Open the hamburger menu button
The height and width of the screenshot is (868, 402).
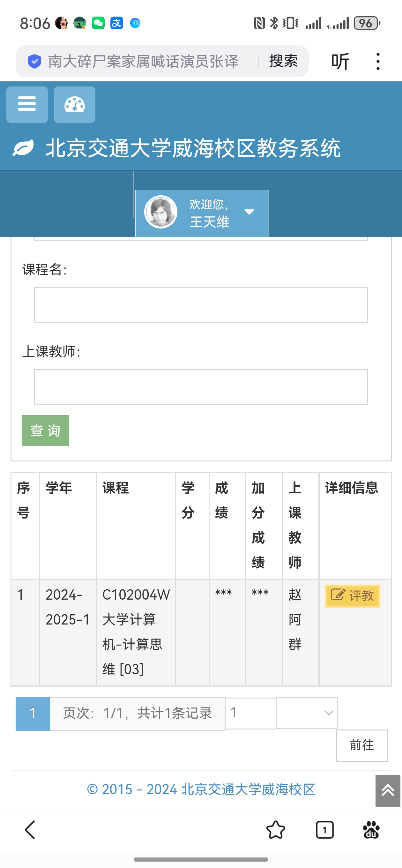(x=27, y=104)
